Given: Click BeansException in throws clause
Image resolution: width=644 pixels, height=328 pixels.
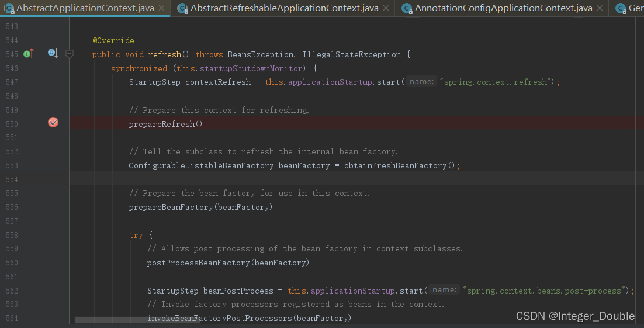Looking at the screenshot, I should [x=261, y=54].
